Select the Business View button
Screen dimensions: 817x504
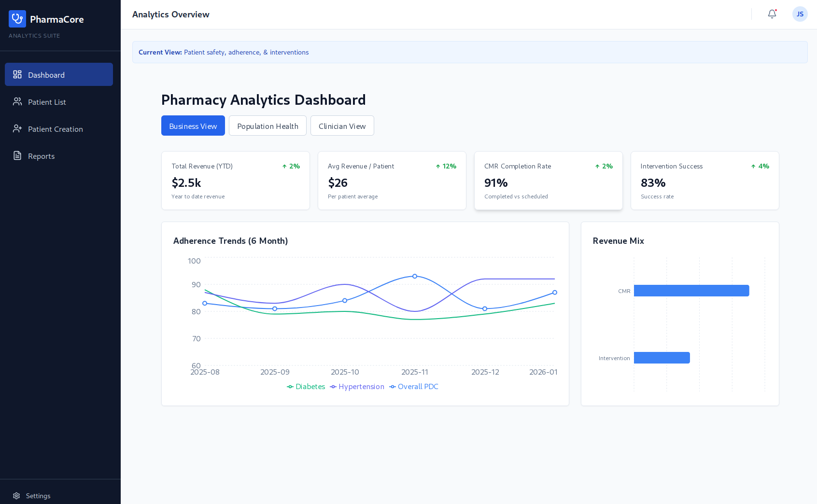[193, 126]
